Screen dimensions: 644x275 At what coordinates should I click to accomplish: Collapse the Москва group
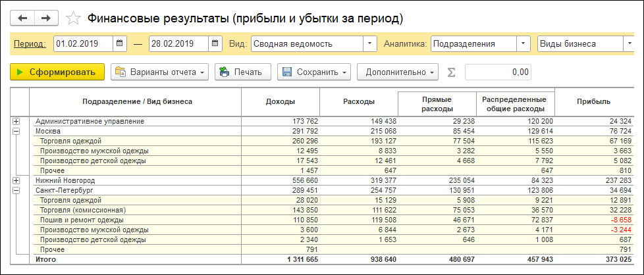16,131
